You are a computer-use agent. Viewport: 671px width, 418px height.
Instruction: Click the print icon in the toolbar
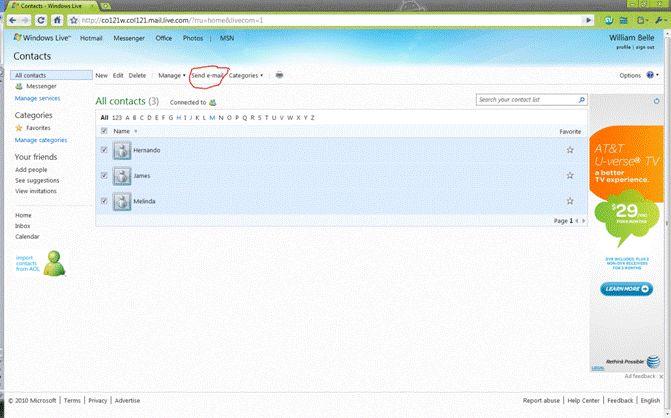tap(279, 75)
